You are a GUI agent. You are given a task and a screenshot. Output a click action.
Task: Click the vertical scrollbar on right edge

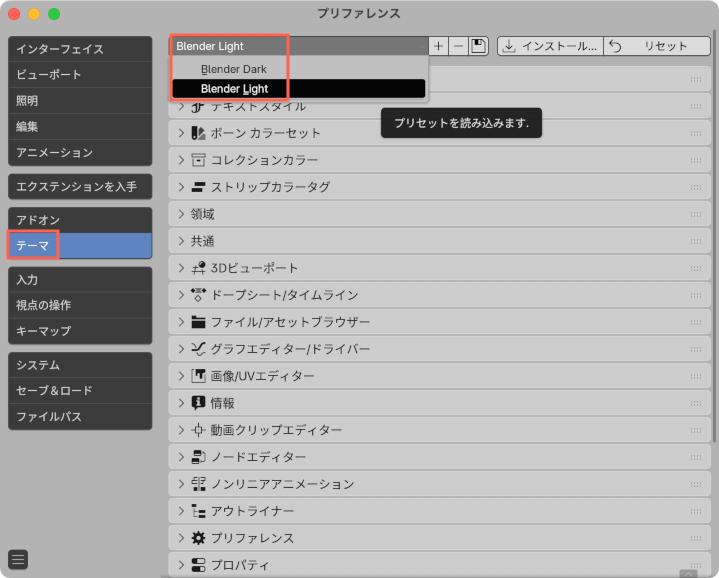(x=714, y=236)
